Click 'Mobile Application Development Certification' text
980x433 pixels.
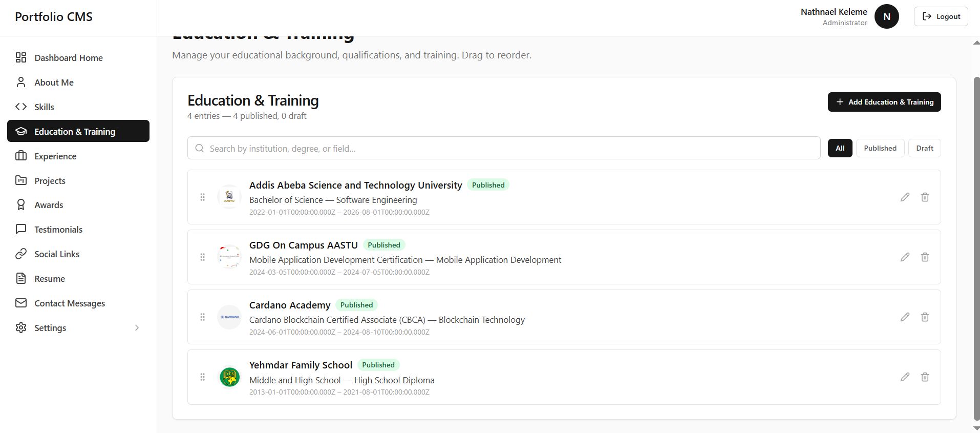[x=336, y=260]
